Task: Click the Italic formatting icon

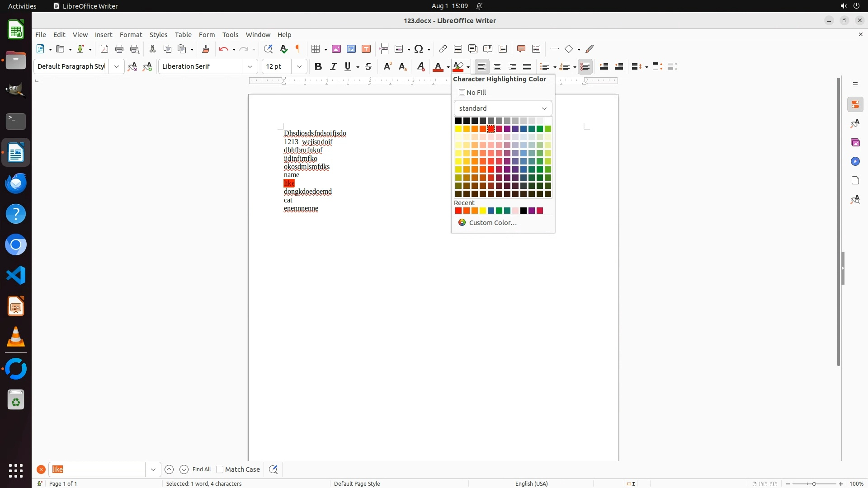Action: tap(333, 66)
